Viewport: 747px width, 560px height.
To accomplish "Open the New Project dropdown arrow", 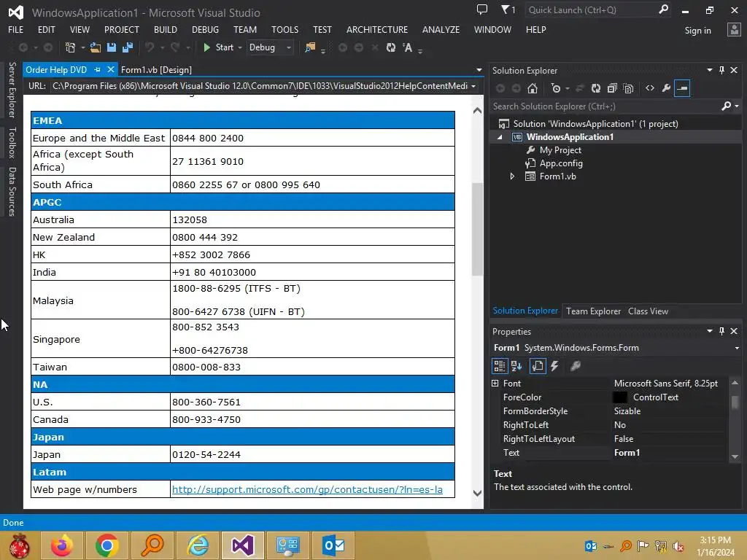I will (82, 47).
